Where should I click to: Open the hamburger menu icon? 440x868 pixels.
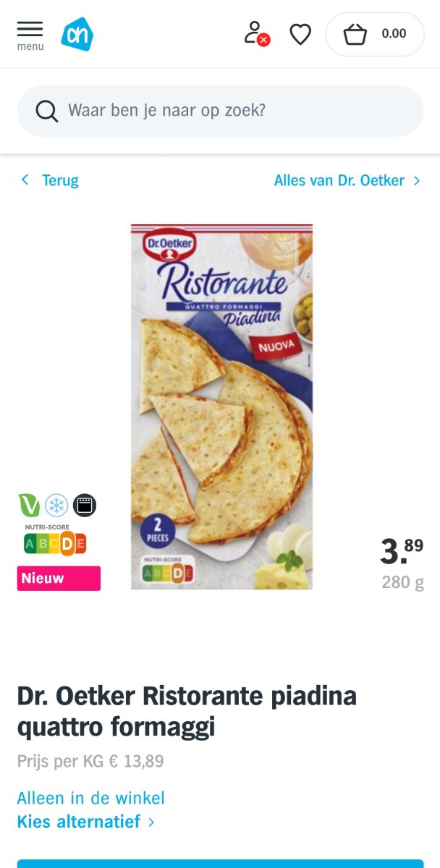click(x=30, y=29)
